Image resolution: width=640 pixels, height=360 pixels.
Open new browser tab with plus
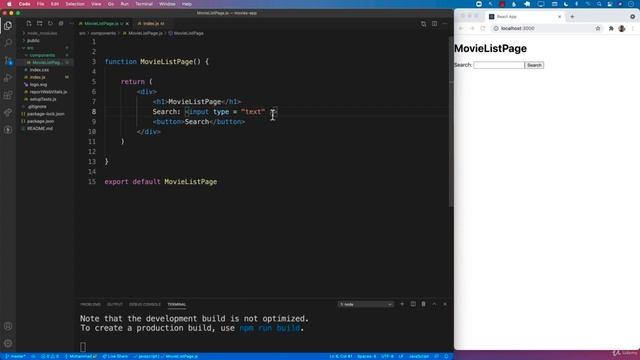[572, 17]
